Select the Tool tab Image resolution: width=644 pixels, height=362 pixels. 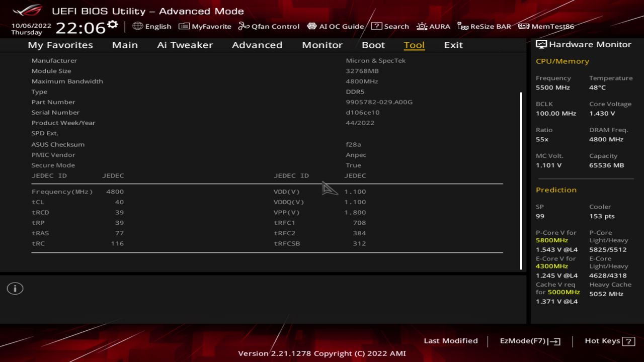tap(414, 45)
